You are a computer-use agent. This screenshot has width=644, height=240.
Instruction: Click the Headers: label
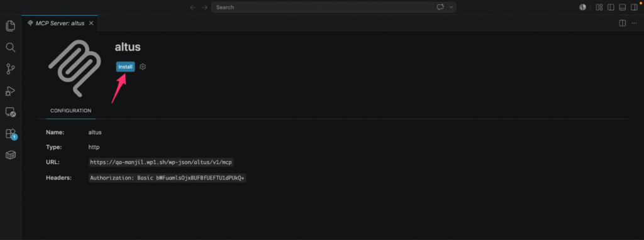[x=58, y=178]
